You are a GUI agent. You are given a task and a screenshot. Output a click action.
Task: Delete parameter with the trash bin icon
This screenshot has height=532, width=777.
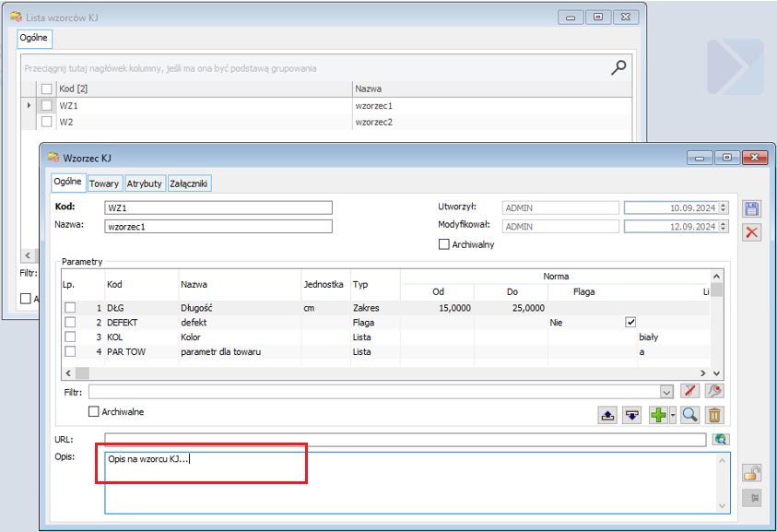[715, 415]
